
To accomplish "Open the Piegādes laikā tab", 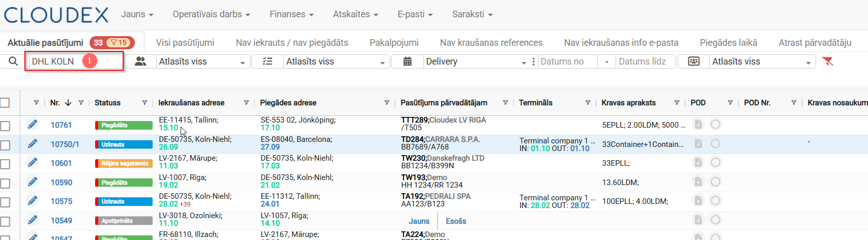I will [x=728, y=43].
